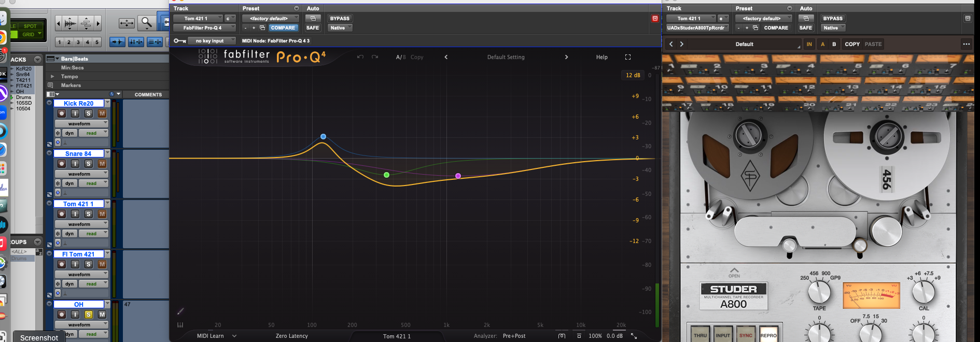The image size is (980, 342).
Task: Select the Zoomer magnifier tool
Action: click(x=147, y=23)
